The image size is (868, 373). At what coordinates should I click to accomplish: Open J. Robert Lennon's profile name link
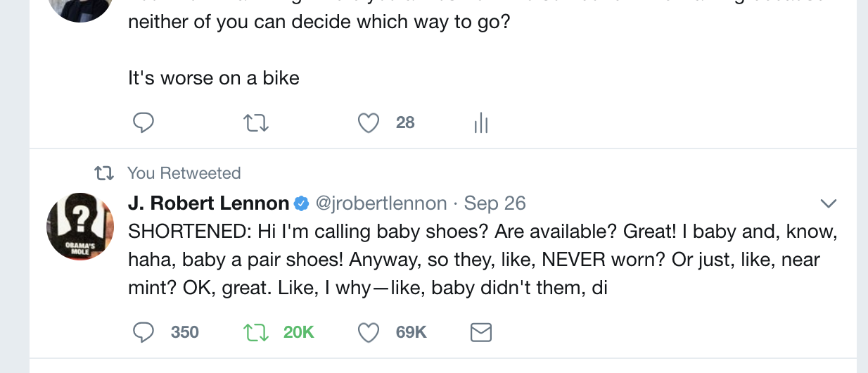[x=208, y=203]
